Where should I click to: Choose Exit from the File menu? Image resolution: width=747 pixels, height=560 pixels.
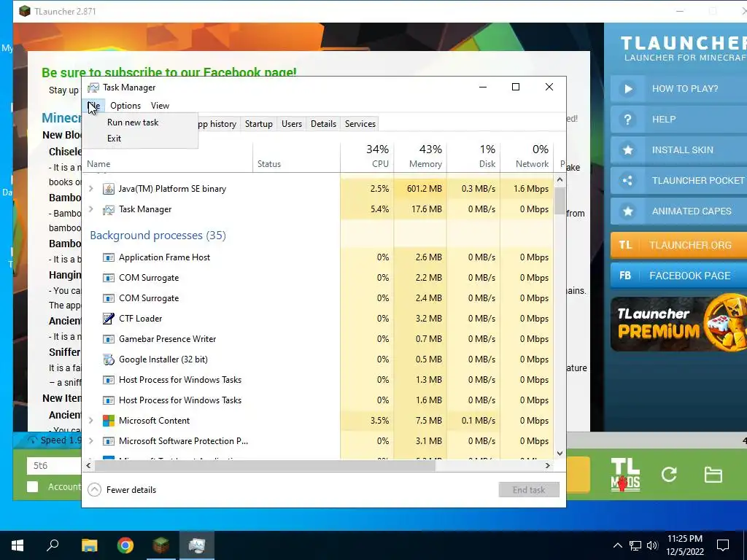[140, 139]
